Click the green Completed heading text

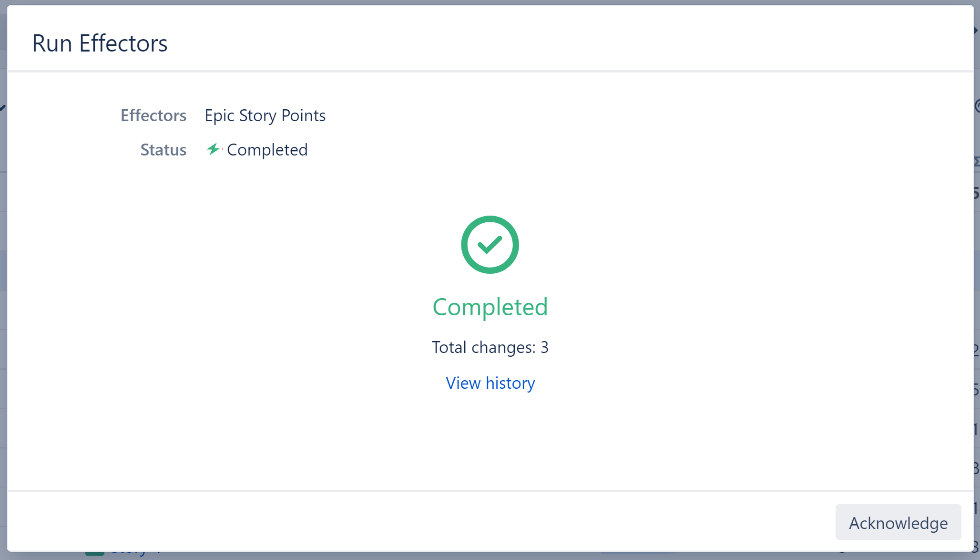coord(490,307)
